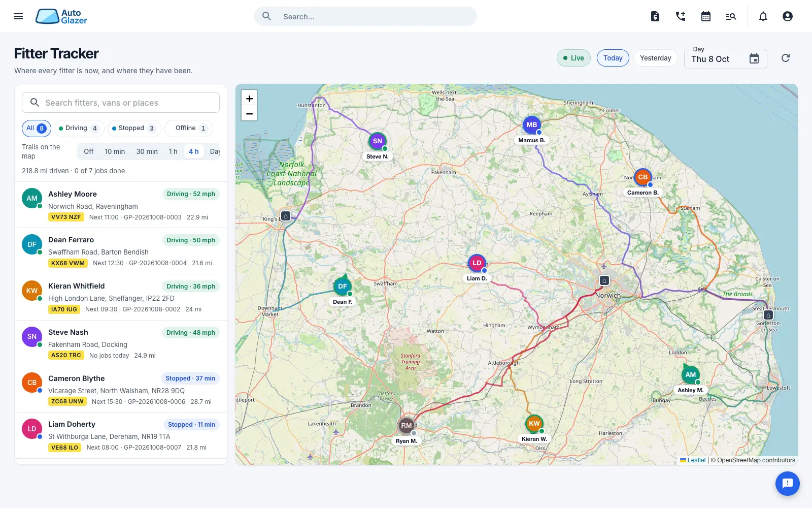The image size is (812, 508).
Task: Click the King's Lynn depot home marker
Action: (286, 216)
